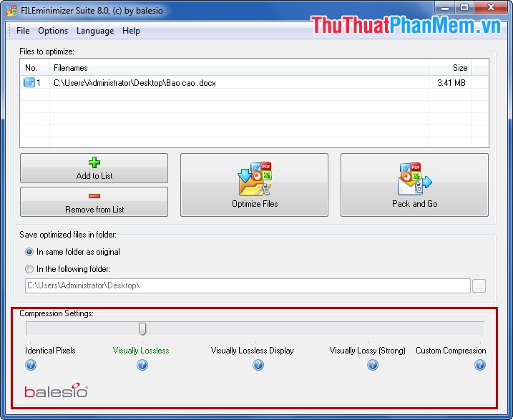This screenshot has width=513, height=420.
Task: Start optimizing with Optimize Files
Action: point(254,185)
